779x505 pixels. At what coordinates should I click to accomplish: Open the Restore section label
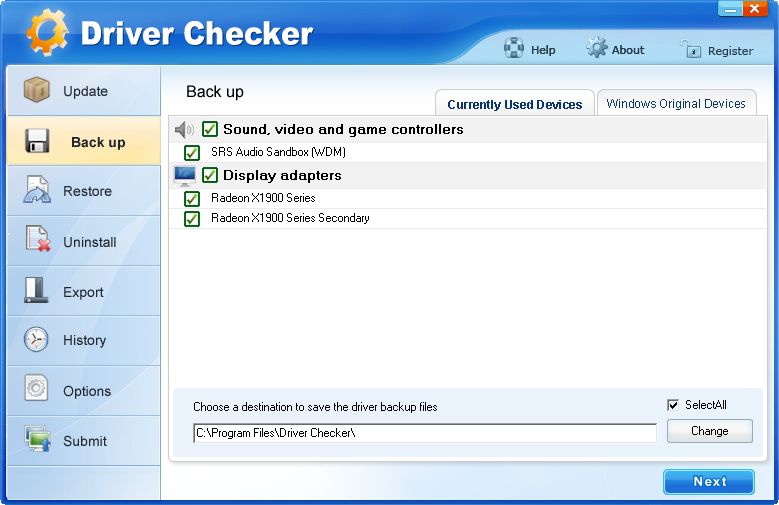[x=87, y=191]
